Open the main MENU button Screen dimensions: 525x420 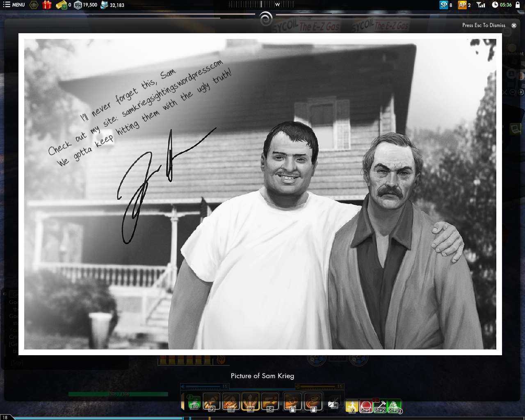(x=14, y=5)
